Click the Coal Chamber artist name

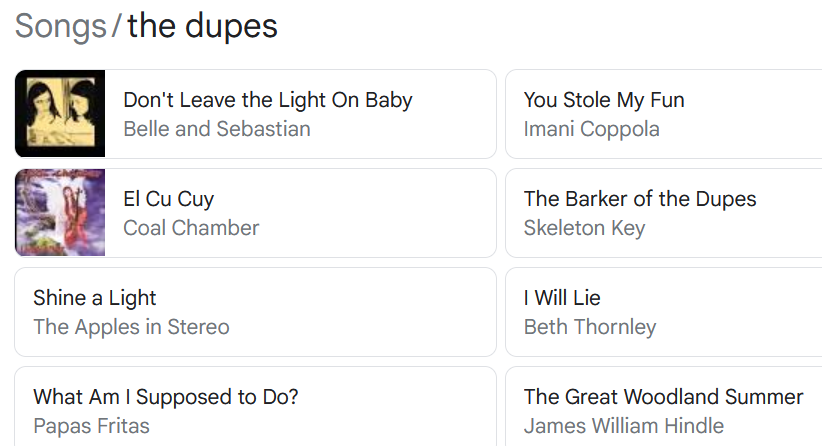(x=190, y=228)
